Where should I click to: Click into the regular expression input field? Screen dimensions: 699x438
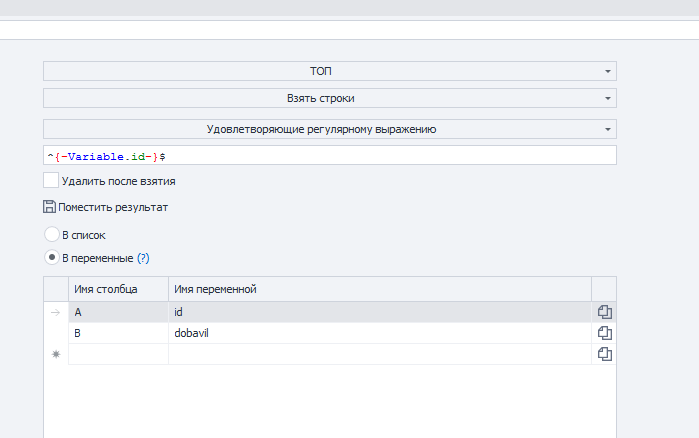pos(329,156)
